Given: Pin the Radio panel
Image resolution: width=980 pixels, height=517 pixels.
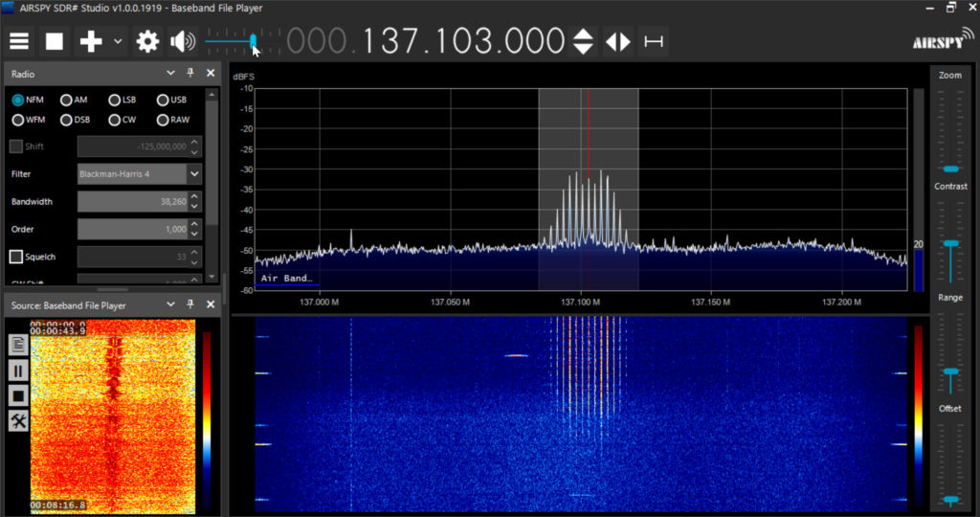Looking at the screenshot, I should tap(190, 73).
